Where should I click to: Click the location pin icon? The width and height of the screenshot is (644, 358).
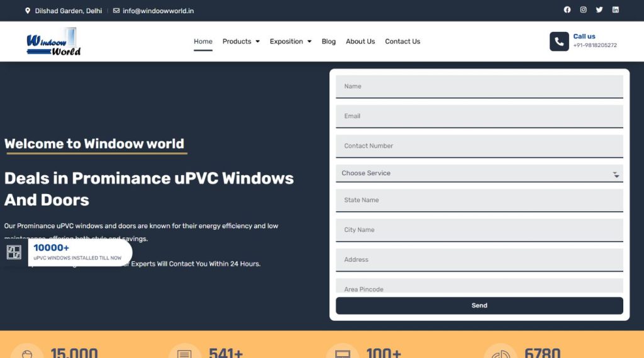click(28, 11)
